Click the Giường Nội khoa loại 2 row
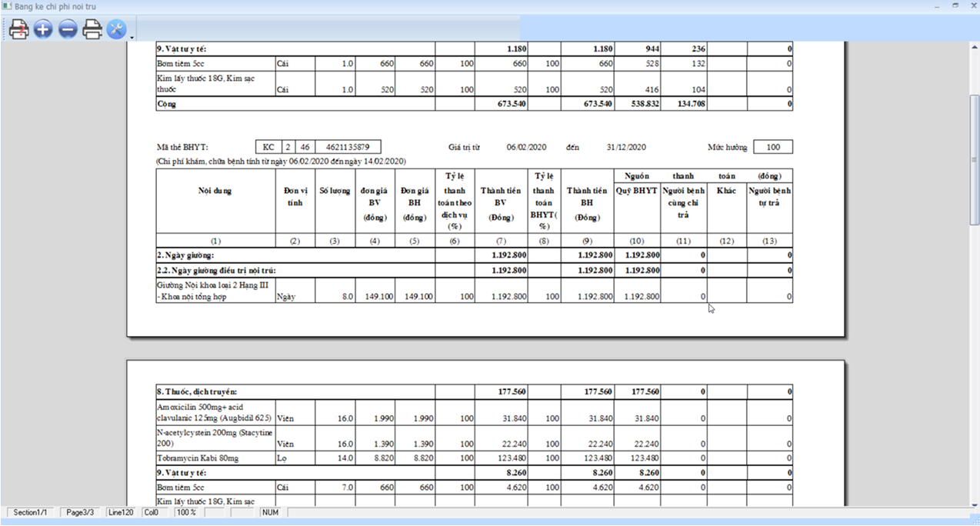 (474, 290)
